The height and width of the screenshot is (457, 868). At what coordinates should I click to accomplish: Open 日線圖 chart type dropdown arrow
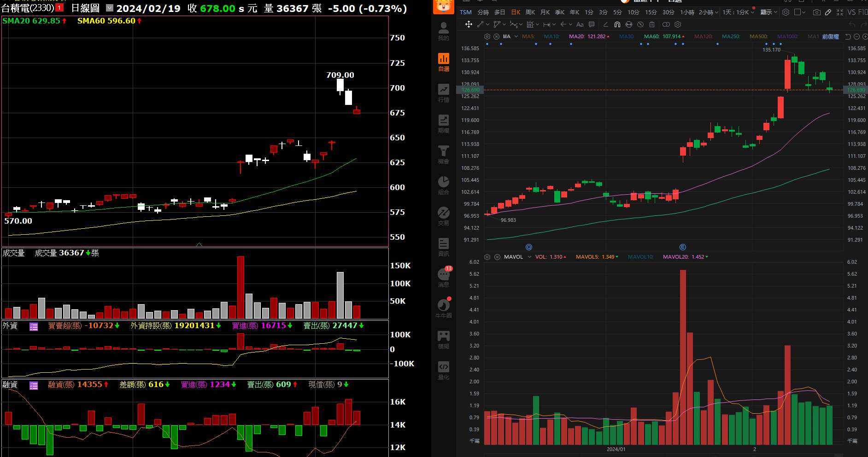pos(110,8)
